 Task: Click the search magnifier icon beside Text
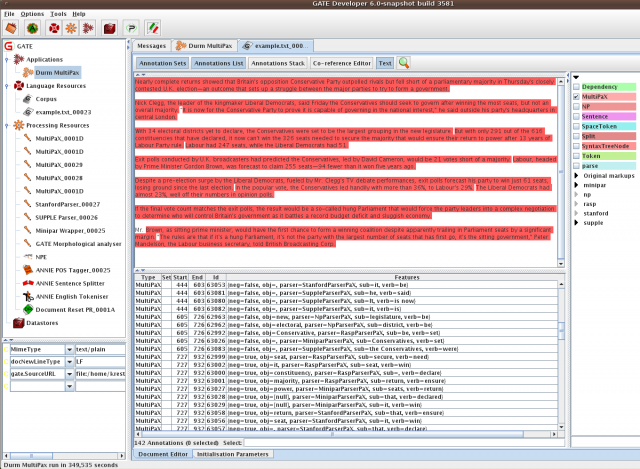[x=404, y=62]
